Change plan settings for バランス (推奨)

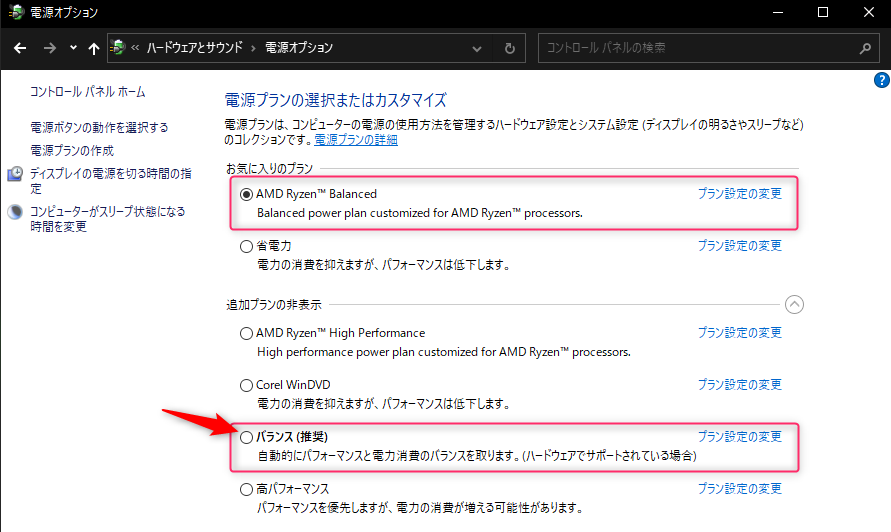(740, 437)
